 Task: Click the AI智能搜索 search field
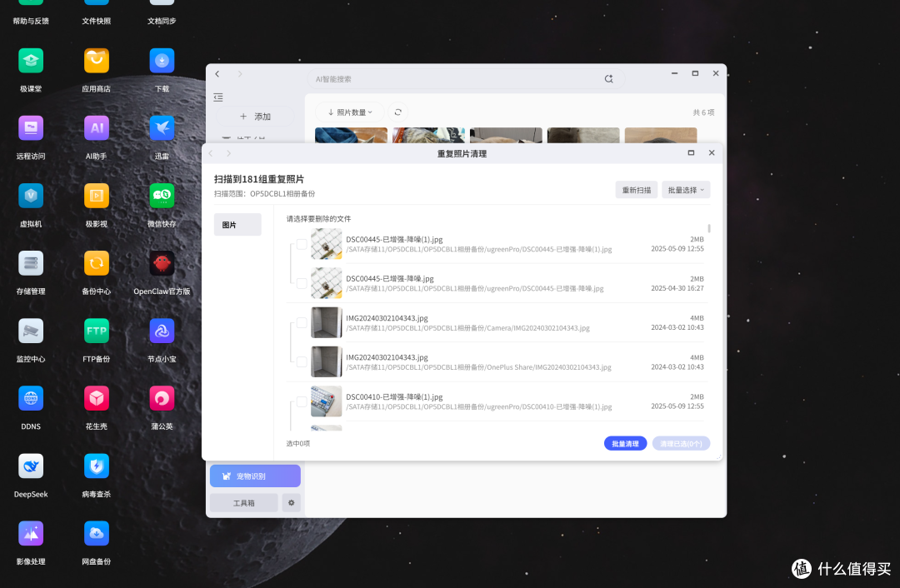(466, 79)
